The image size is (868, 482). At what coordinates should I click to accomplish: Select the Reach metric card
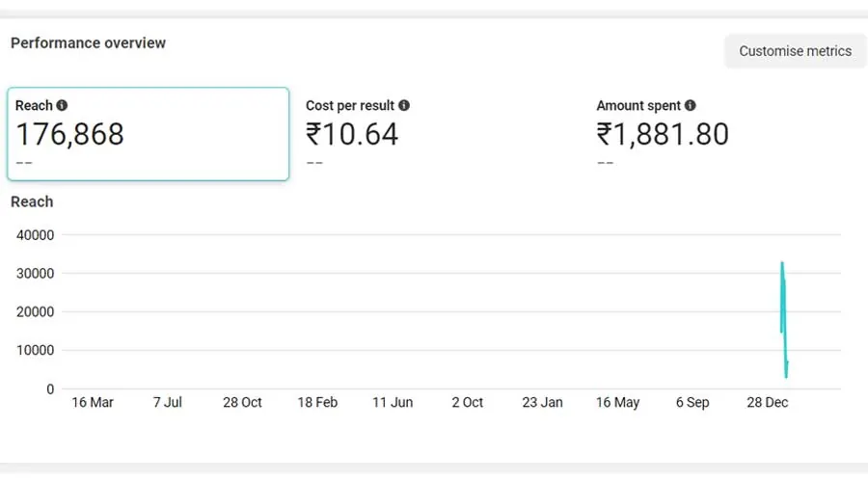coord(149,134)
